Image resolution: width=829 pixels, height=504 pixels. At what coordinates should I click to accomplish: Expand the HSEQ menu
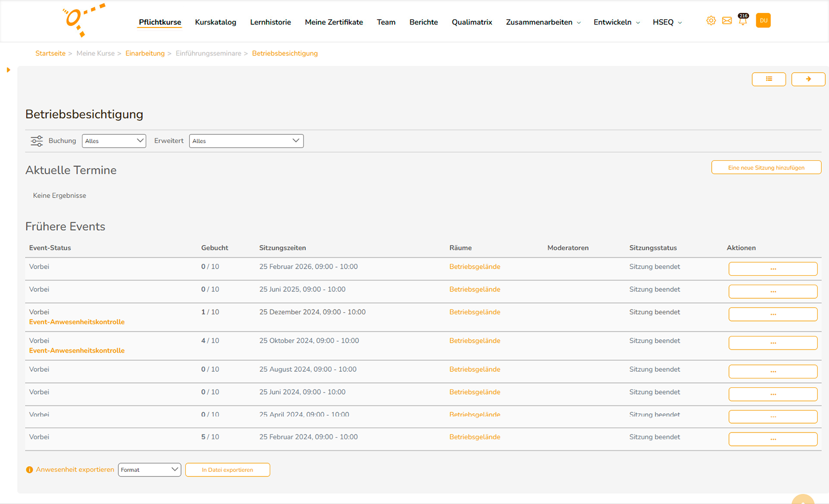[667, 22]
